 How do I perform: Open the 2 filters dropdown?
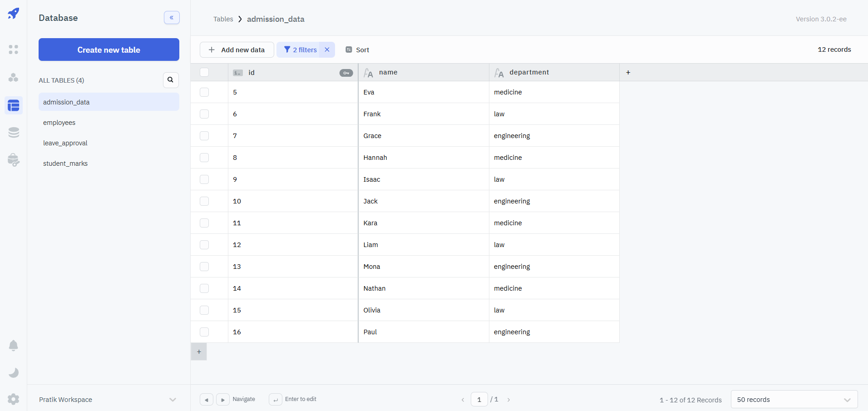300,50
